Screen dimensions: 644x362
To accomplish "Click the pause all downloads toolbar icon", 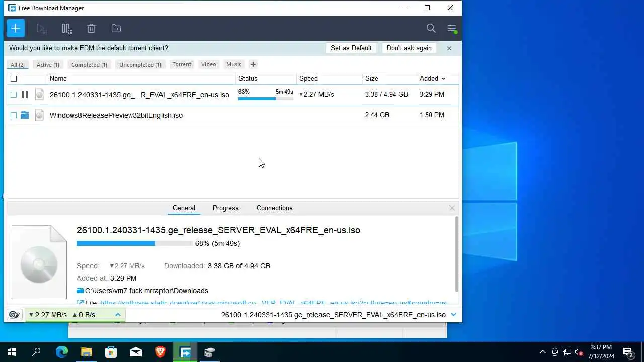I will click(67, 29).
